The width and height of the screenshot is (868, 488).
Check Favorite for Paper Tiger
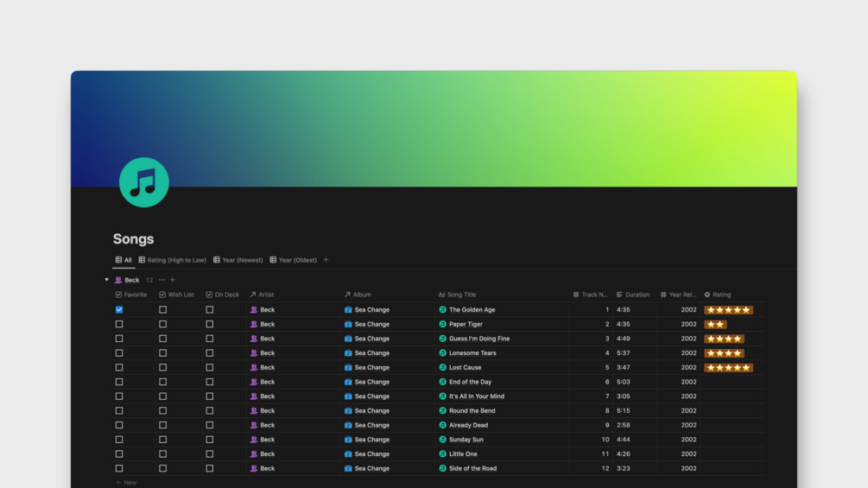click(119, 324)
